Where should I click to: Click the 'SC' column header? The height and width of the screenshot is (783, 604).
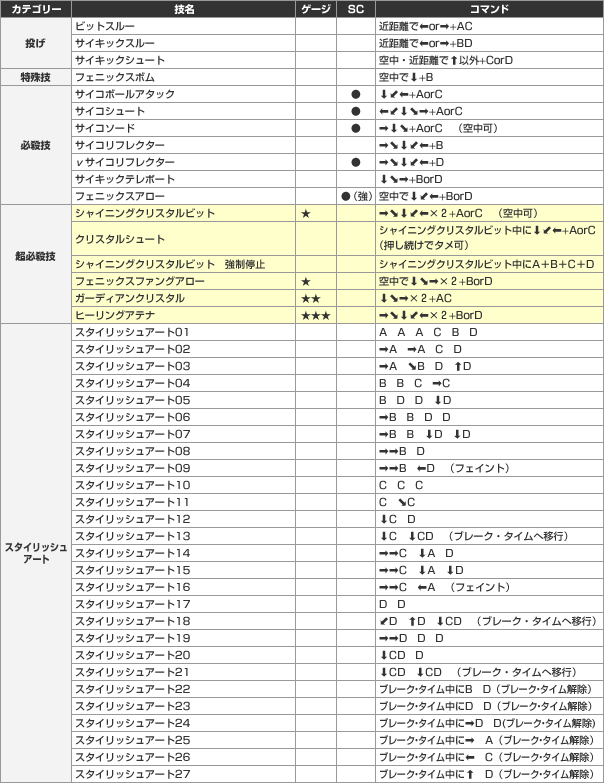click(x=356, y=9)
